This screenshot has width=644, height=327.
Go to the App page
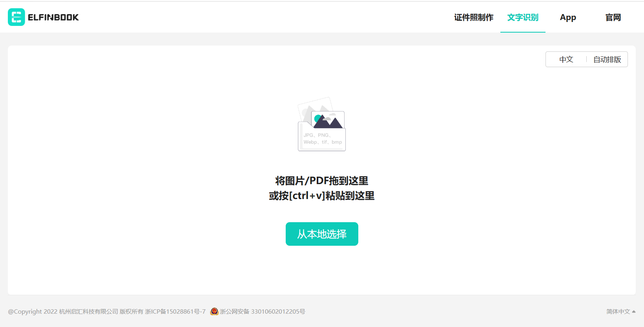click(x=568, y=17)
